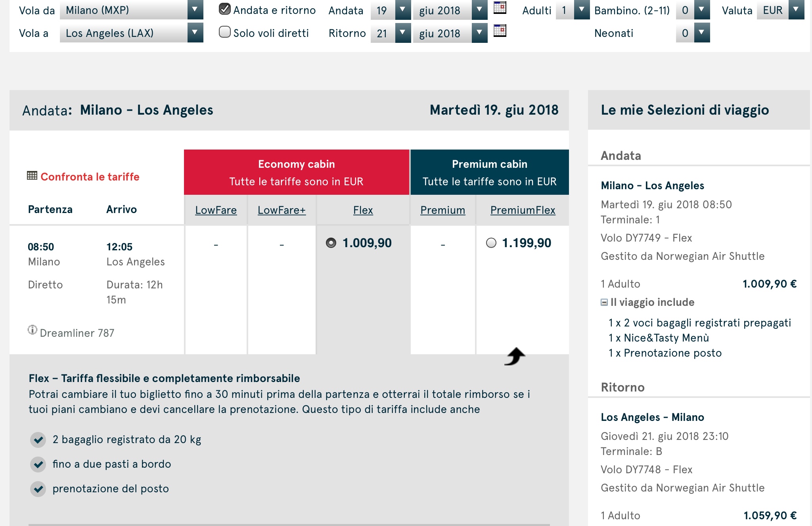This screenshot has height=526, width=812.
Task: Click the fare comparison grid icon
Action: [x=32, y=176]
